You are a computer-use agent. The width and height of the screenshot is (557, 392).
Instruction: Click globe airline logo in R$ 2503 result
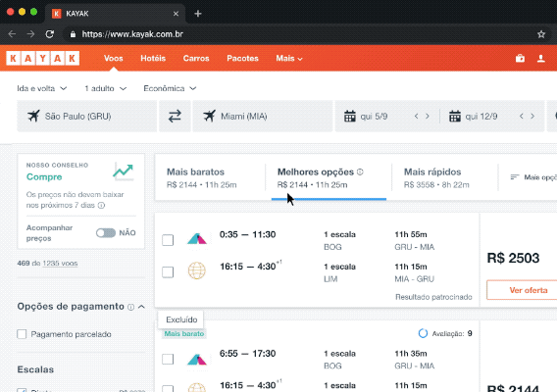[197, 270]
